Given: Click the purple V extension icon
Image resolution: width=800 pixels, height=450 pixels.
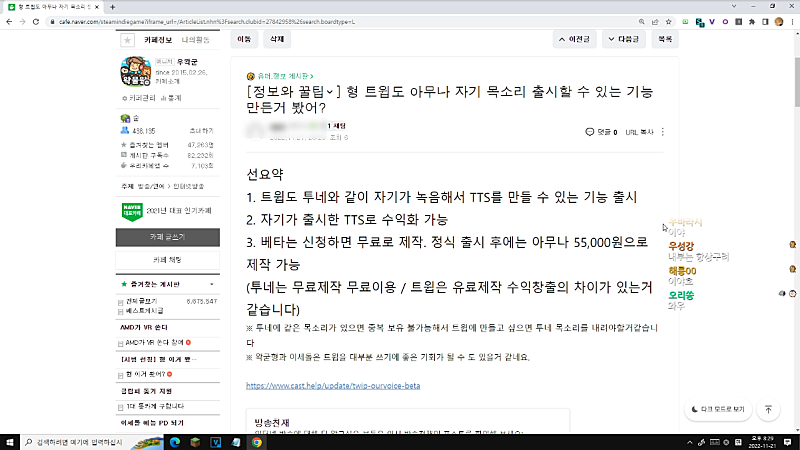Looking at the screenshot, I should [712, 22].
